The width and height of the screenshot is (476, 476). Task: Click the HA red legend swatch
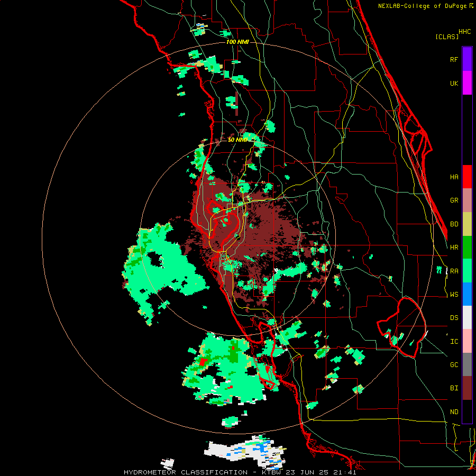(467, 177)
